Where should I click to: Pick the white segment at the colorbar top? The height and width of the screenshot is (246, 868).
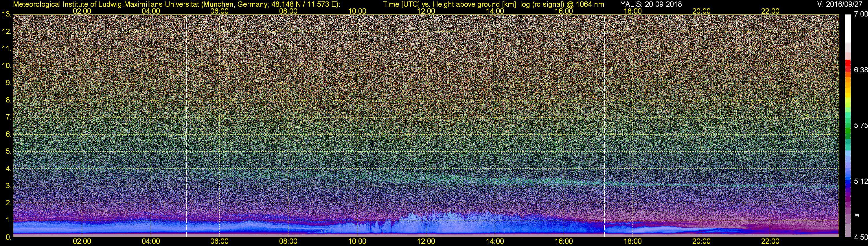tap(848, 29)
